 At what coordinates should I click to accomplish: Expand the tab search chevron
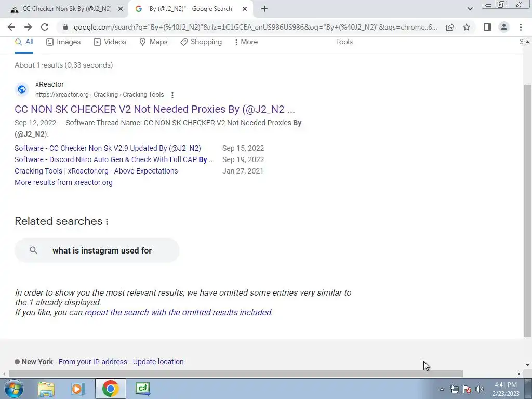click(x=470, y=9)
